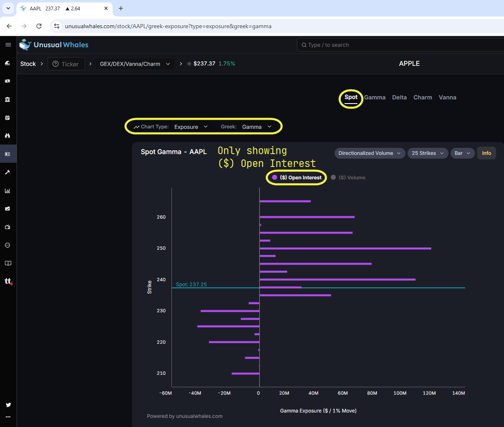Click the 'Powered by unusualwhales.com' link
The image size is (504, 427).
[185, 416]
